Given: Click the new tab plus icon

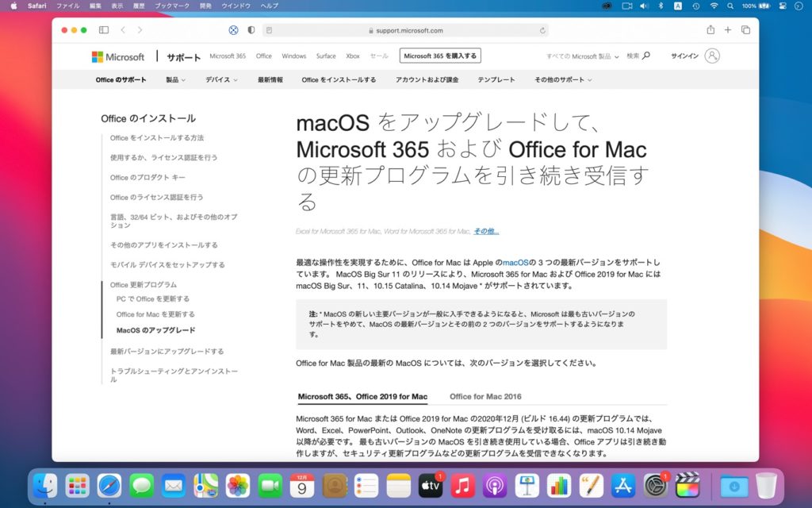Looking at the screenshot, I should pos(727,30).
